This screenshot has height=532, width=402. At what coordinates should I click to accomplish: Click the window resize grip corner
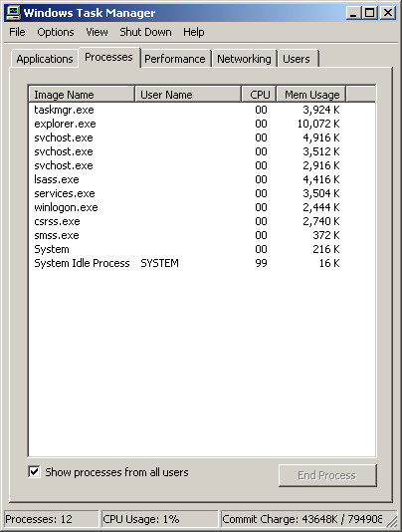(x=391, y=521)
